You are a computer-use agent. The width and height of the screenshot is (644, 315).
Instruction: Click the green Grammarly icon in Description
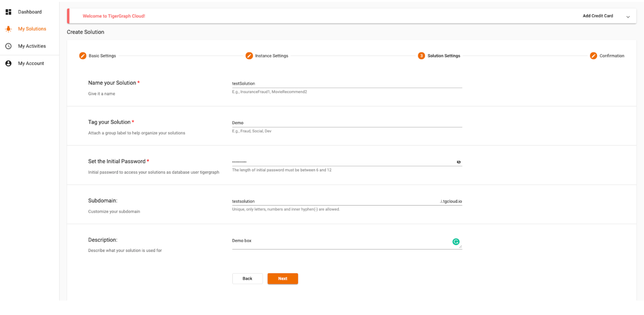tap(456, 242)
